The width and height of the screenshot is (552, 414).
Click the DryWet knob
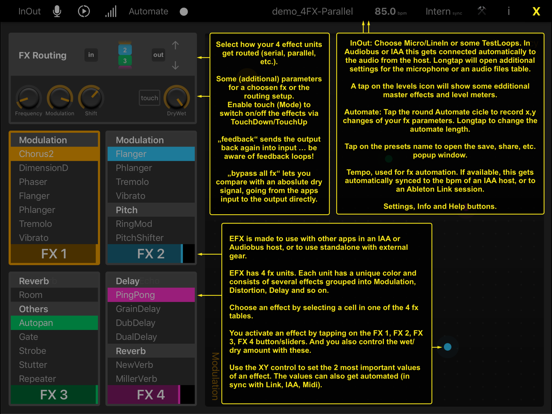click(x=177, y=98)
